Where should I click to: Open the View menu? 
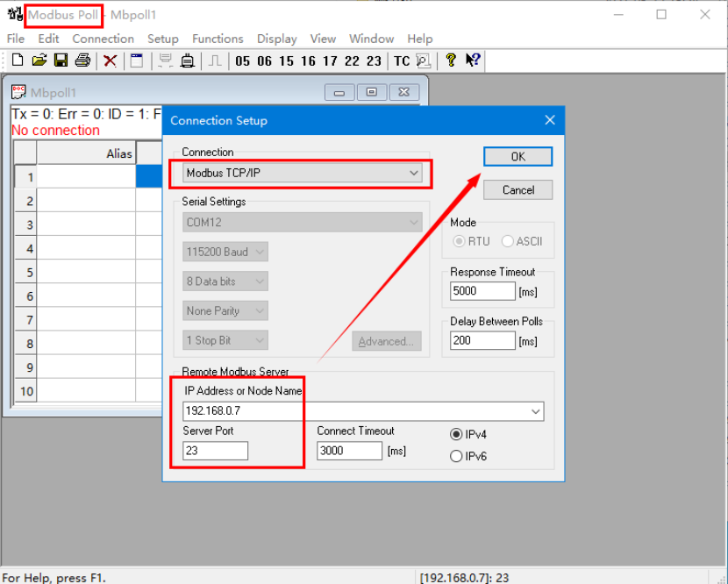click(323, 39)
